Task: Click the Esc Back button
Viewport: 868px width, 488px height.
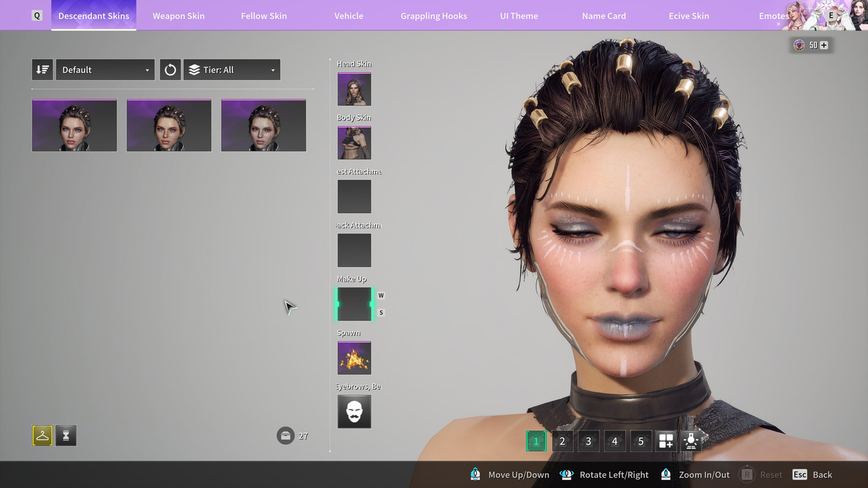Action: (812, 474)
